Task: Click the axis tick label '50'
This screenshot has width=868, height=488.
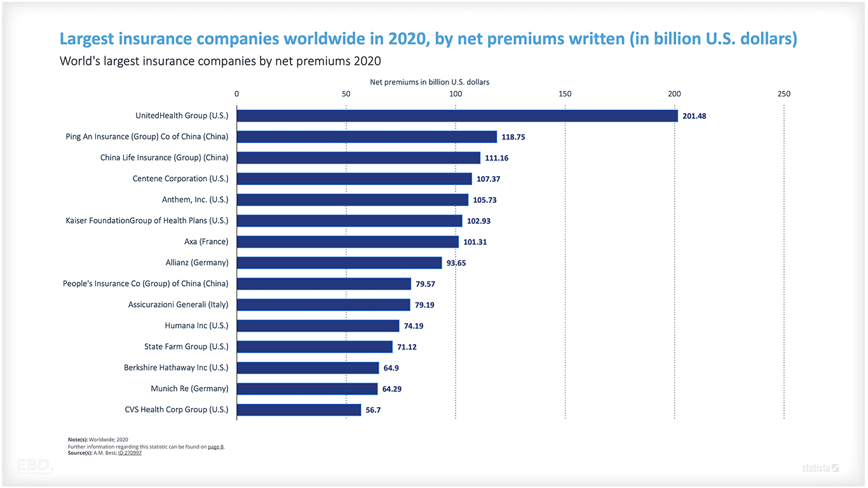Action: [x=346, y=94]
